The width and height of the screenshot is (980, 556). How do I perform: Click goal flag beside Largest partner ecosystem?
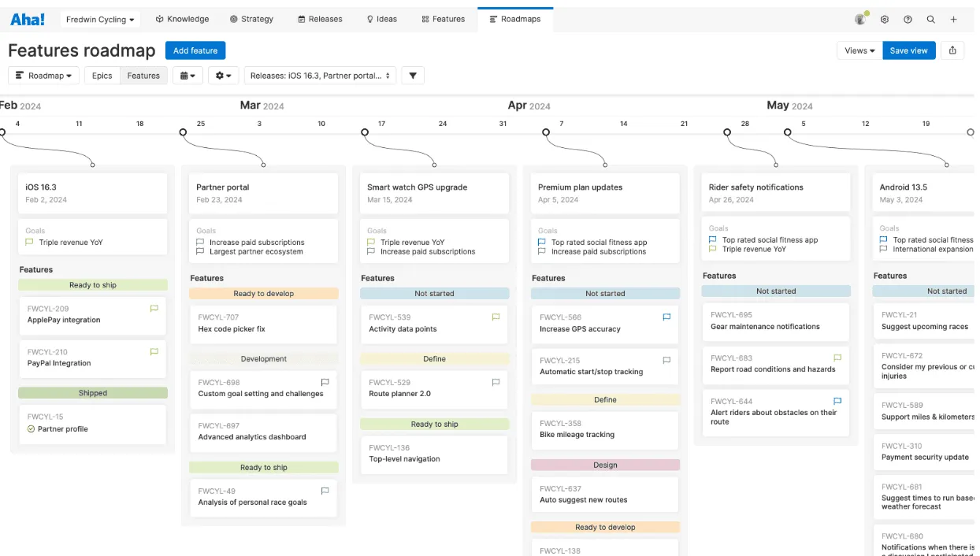coord(201,252)
